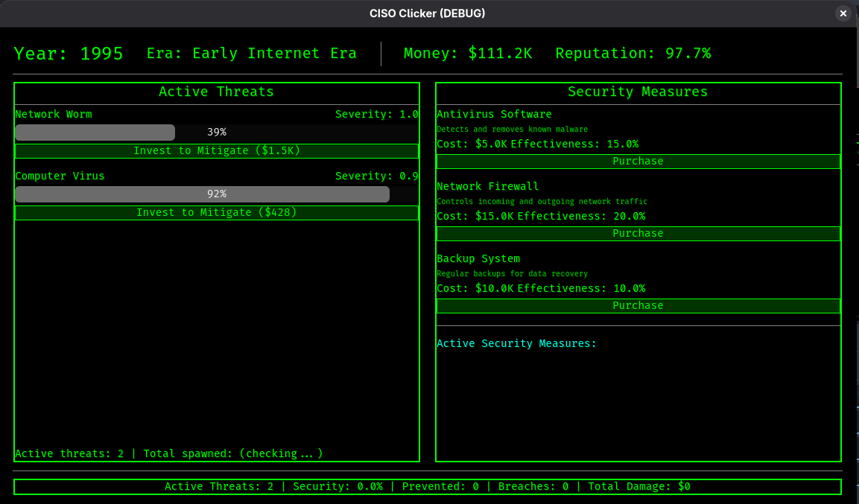Image resolution: width=859 pixels, height=504 pixels.
Task: Purchase the Backup System measure
Action: click(638, 306)
